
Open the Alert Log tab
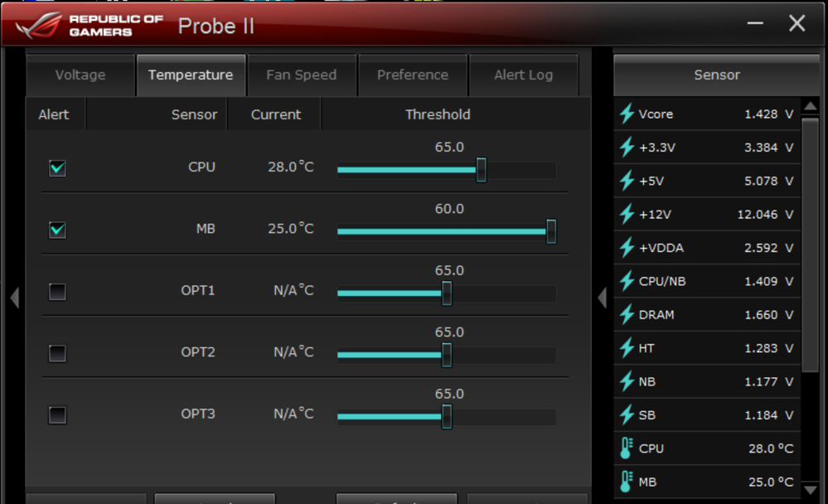(x=523, y=75)
